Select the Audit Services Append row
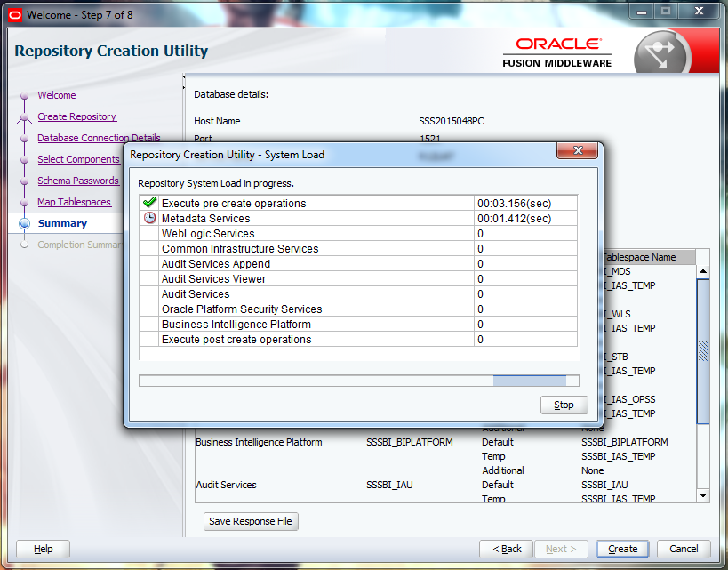The image size is (728, 570). tap(358, 264)
